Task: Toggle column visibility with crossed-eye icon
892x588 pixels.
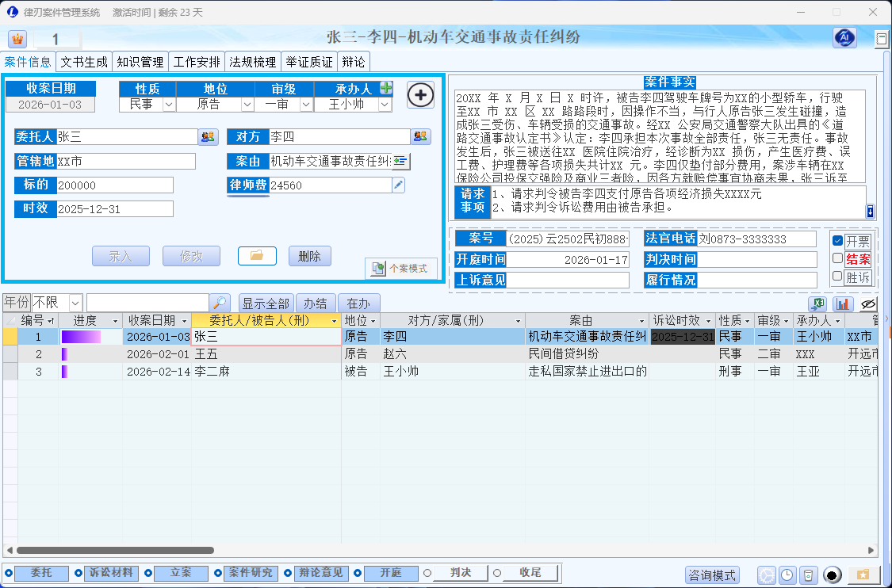Action: pyautogui.click(x=868, y=304)
